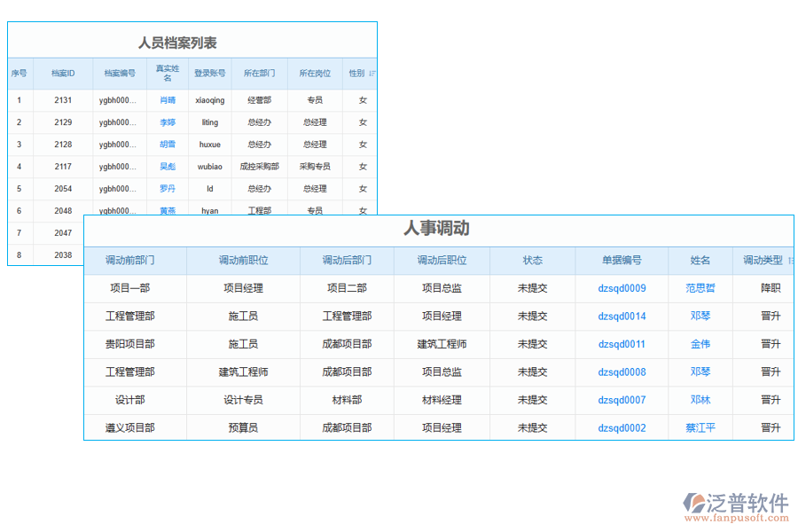Select the 未提交 status cell in first row
Image resolution: width=798 pixels, height=532 pixels.
[534, 288]
